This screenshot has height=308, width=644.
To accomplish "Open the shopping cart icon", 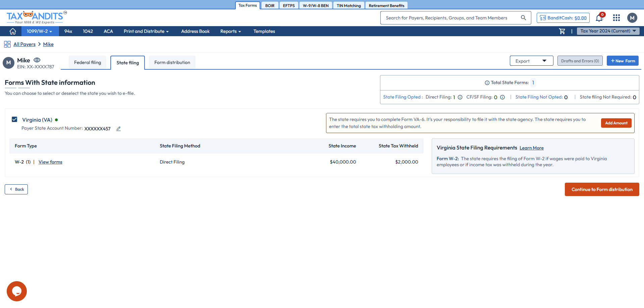I will pos(562,31).
